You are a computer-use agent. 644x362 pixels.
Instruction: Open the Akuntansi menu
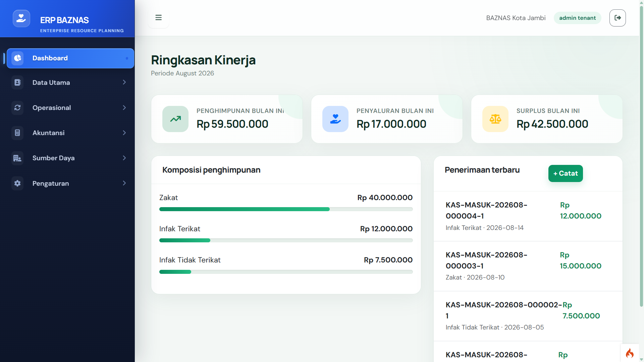coord(70,133)
